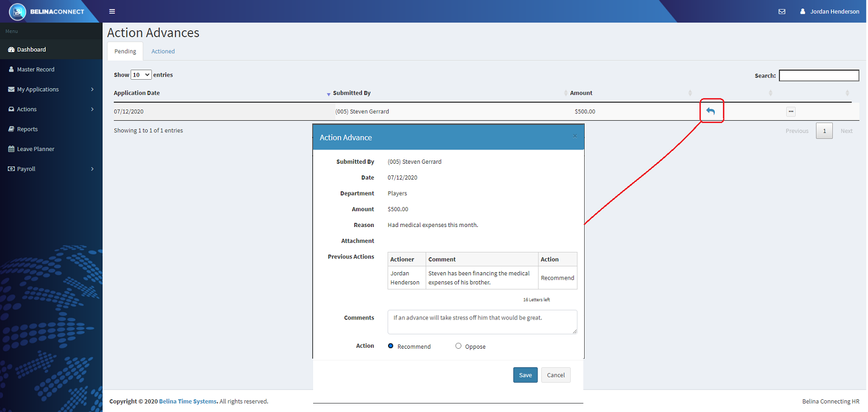This screenshot has height=412, width=868.
Task: Click the reply arrow action icon for Steven Gerrard
Action: coord(711,111)
